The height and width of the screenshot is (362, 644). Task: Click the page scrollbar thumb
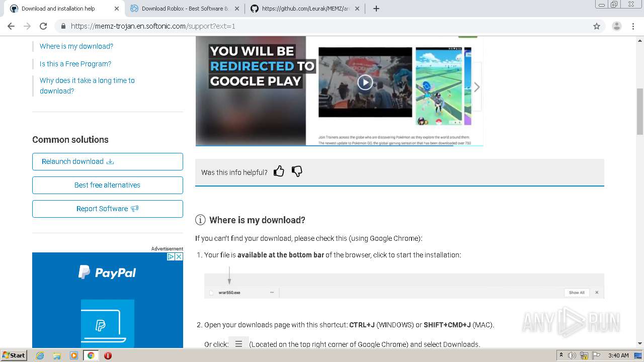[x=640, y=111]
